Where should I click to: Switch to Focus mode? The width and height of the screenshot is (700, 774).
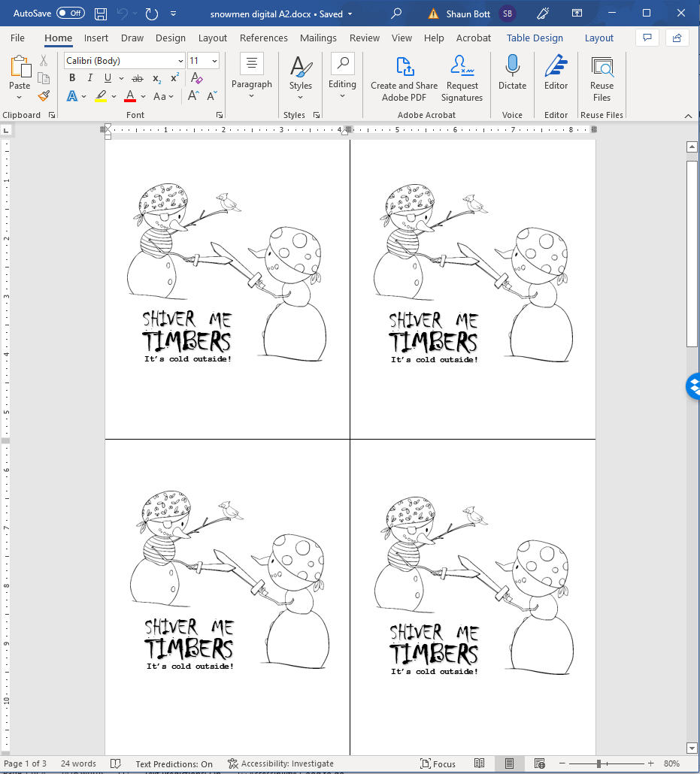[438, 764]
